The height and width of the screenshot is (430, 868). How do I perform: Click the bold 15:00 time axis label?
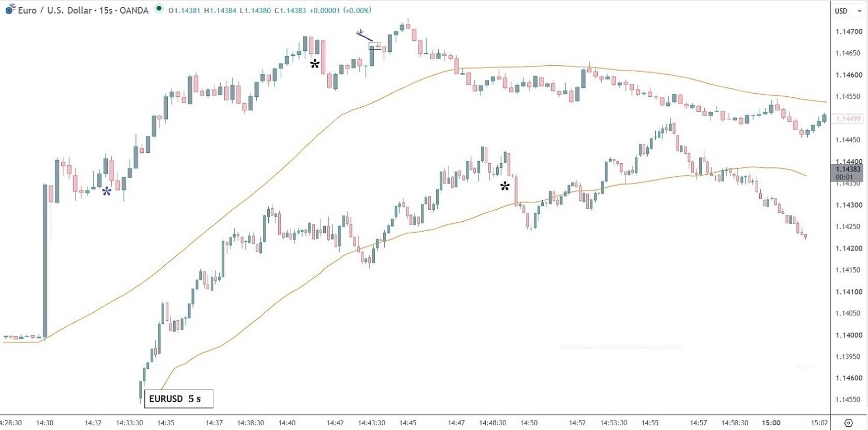tap(771, 423)
